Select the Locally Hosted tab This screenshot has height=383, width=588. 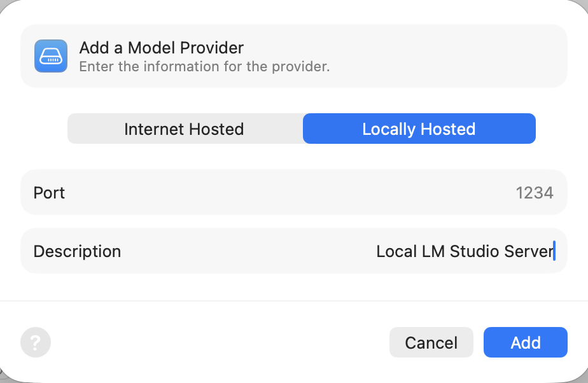tap(419, 129)
